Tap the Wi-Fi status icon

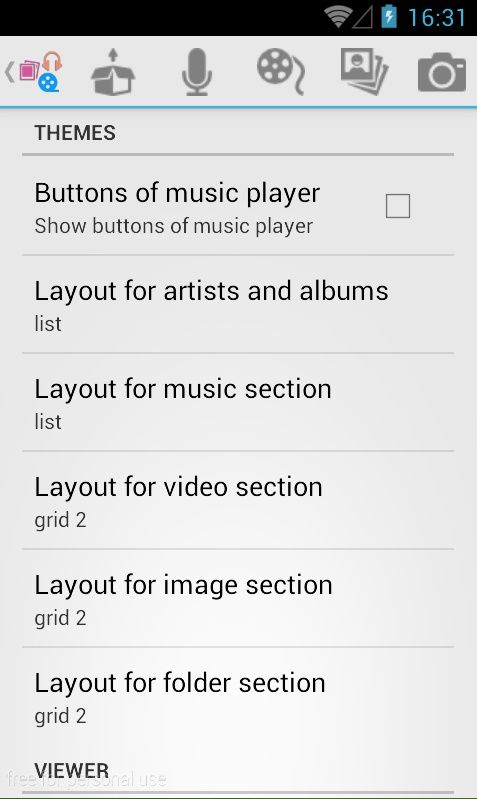coord(337,17)
